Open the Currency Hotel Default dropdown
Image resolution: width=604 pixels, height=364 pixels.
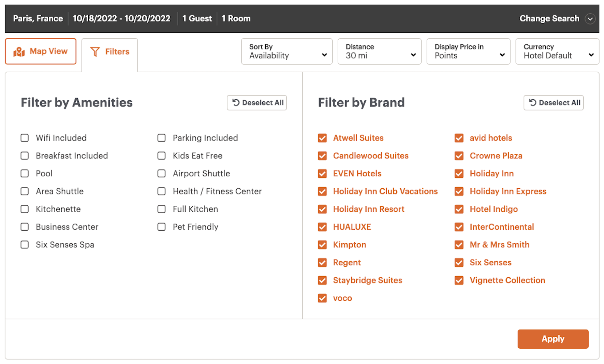click(557, 51)
